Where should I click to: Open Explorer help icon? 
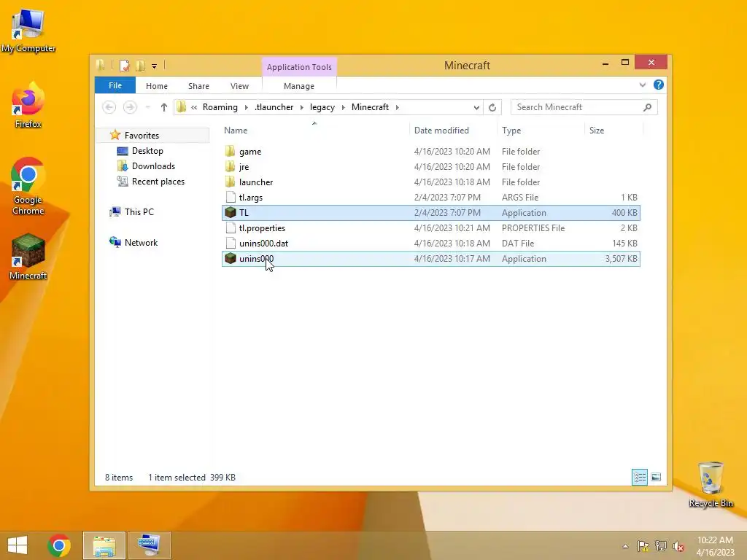[659, 85]
